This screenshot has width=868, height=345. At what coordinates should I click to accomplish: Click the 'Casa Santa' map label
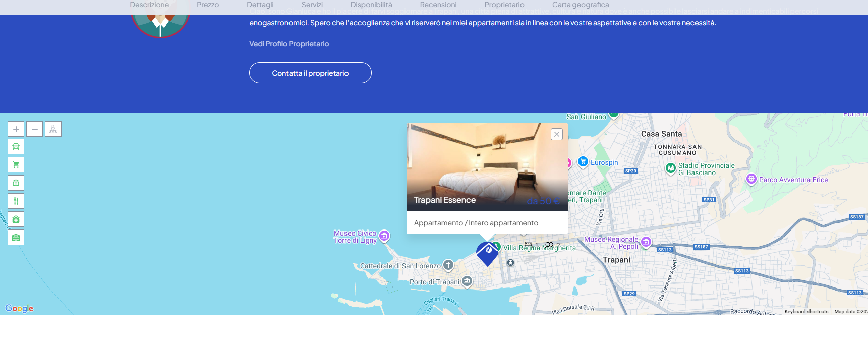tap(661, 134)
